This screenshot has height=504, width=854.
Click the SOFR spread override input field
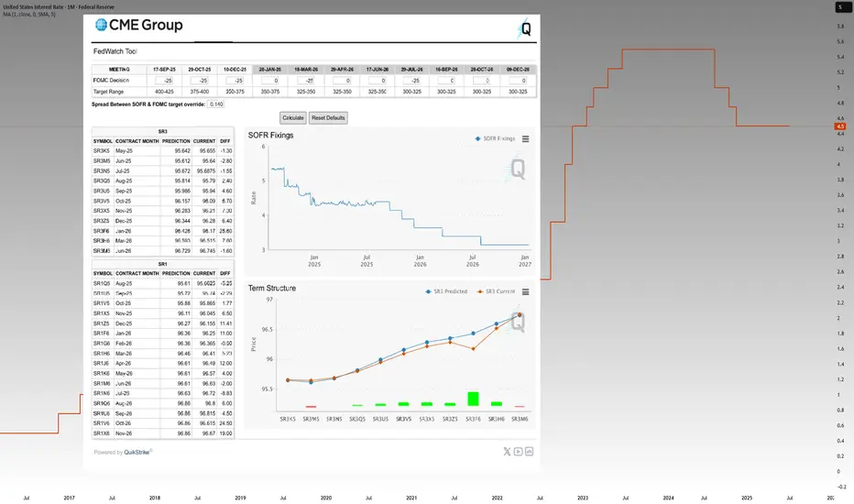[x=215, y=104]
